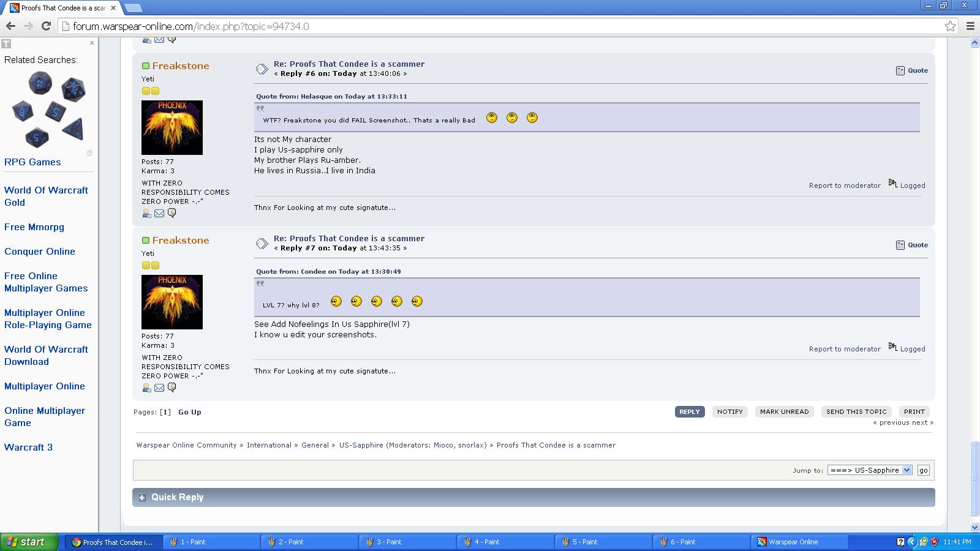Switch to Warspear Online taskbar window
The image size is (980, 551).
coord(799,542)
